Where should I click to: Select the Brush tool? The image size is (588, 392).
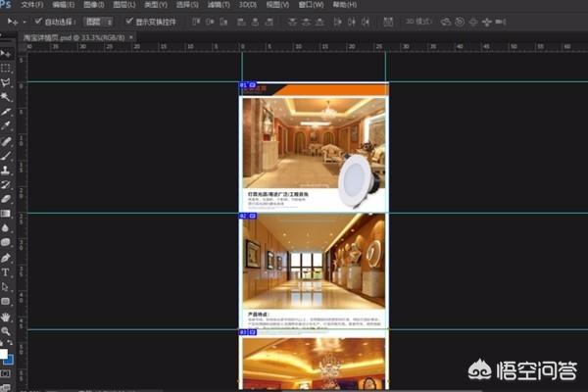pos(6,155)
